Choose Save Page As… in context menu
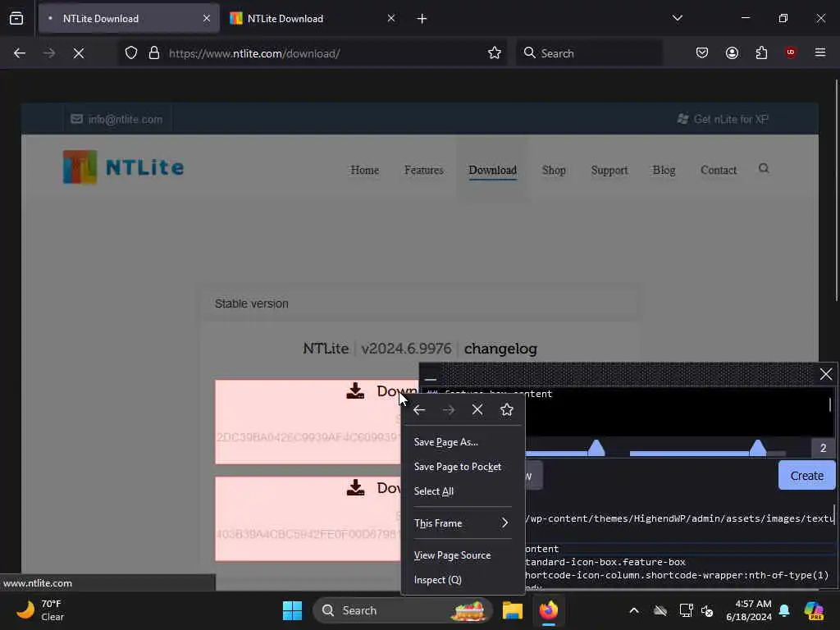This screenshot has width=840, height=630. tap(463, 442)
